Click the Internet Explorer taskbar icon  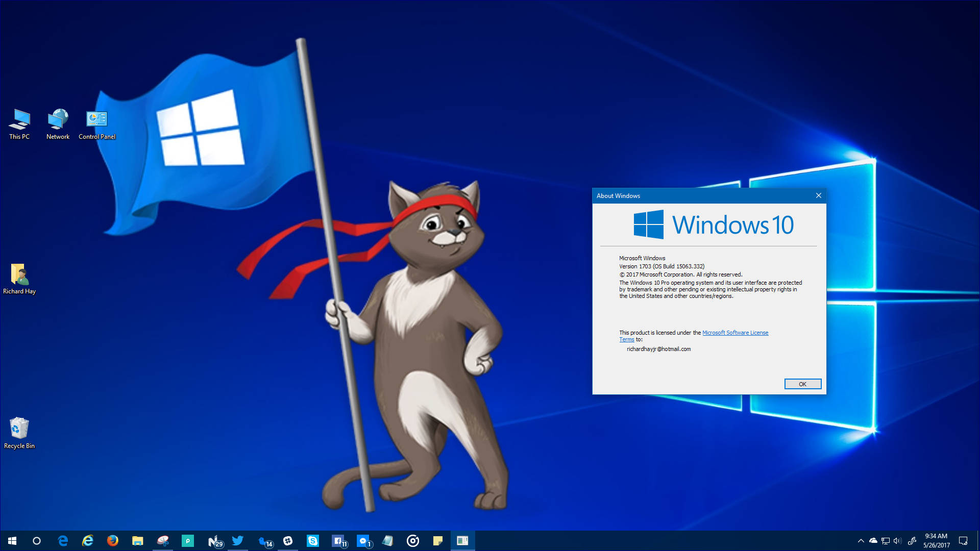[x=88, y=541]
